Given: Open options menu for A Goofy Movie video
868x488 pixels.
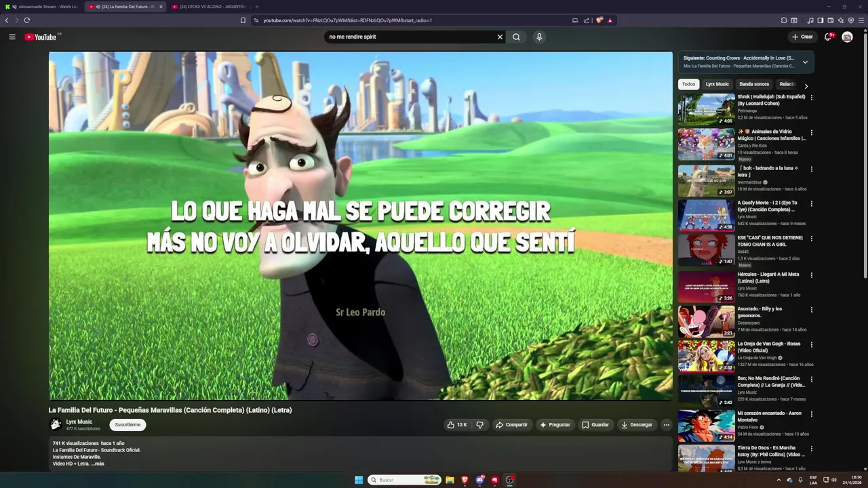Looking at the screenshot, I should pyautogui.click(x=811, y=203).
